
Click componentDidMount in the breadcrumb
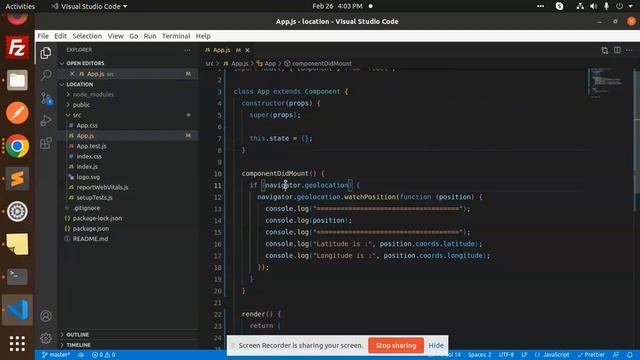click(x=322, y=63)
